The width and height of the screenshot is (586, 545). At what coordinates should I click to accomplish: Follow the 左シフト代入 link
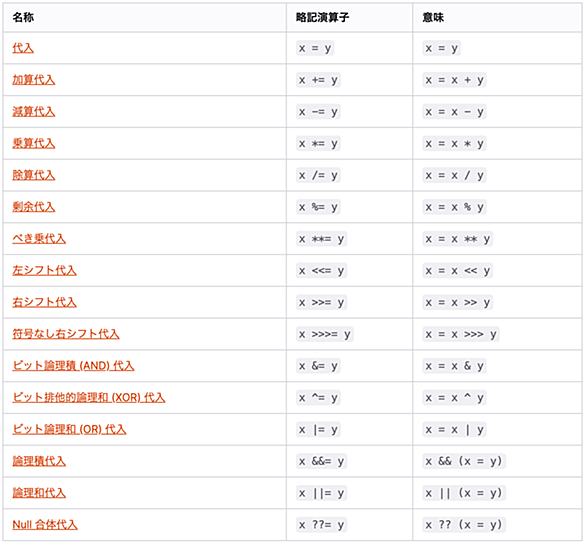click(x=44, y=271)
